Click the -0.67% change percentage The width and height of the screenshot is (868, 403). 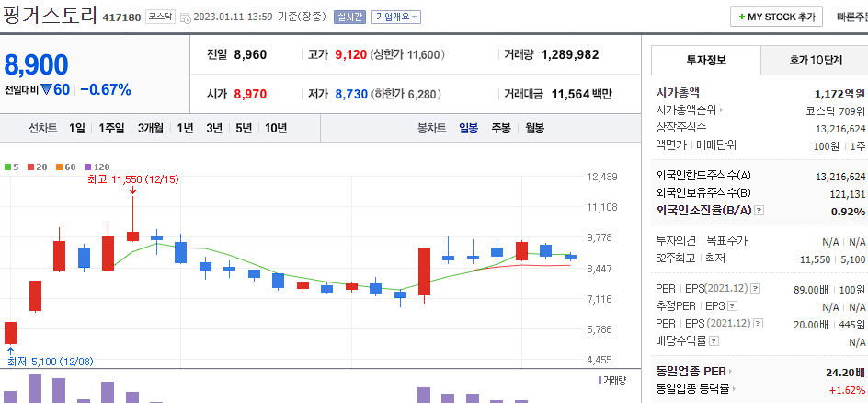pyautogui.click(x=106, y=89)
